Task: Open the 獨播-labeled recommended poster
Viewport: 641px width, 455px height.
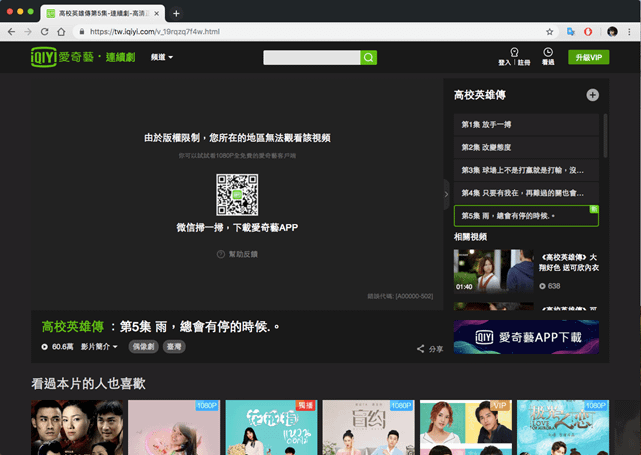Action: pos(271,427)
